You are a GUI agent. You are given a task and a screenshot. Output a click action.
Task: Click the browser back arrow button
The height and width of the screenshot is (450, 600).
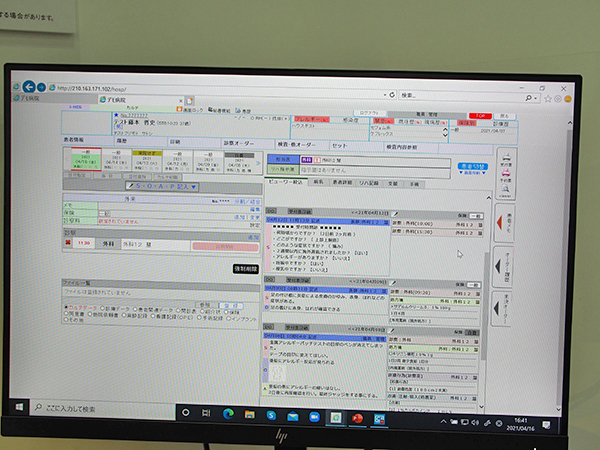[30, 87]
